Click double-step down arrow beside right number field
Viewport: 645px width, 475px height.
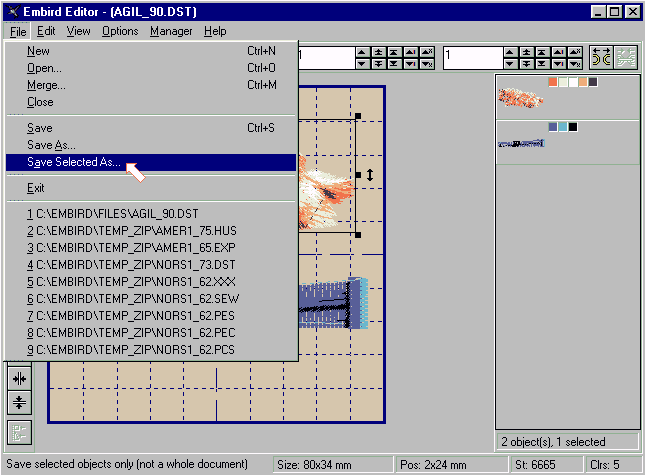pos(527,63)
